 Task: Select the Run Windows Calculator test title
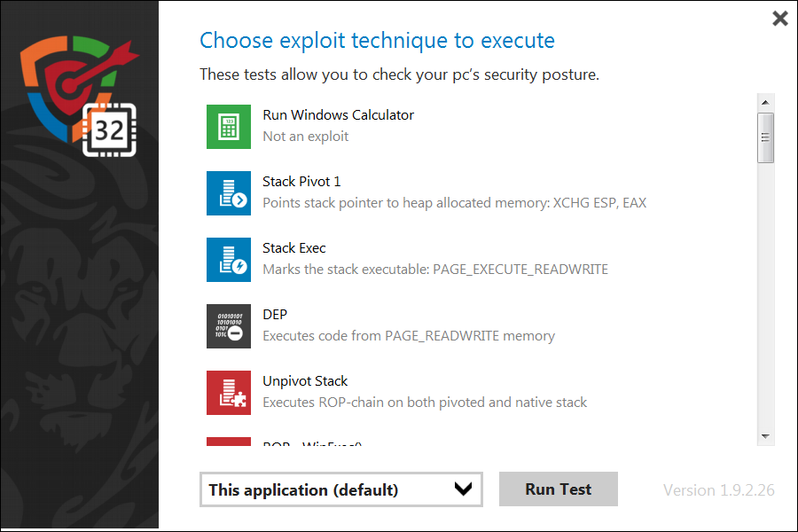pyautogui.click(x=338, y=115)
